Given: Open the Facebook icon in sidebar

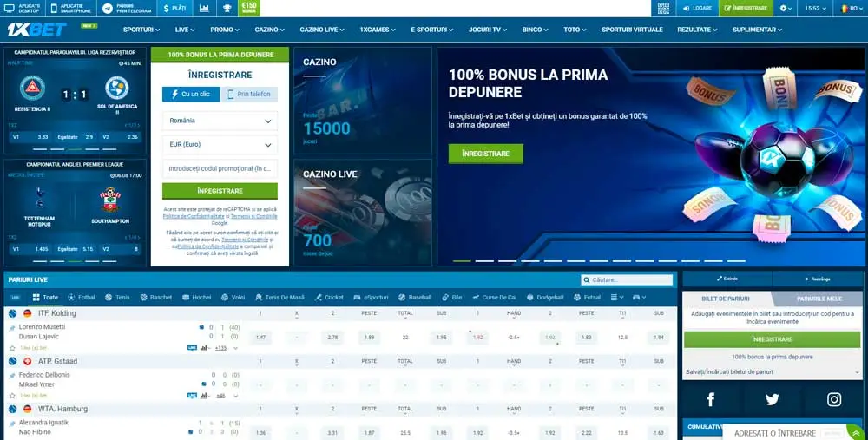Looking at the screenshot, I should pyautogui.click(x=711, y=399).
